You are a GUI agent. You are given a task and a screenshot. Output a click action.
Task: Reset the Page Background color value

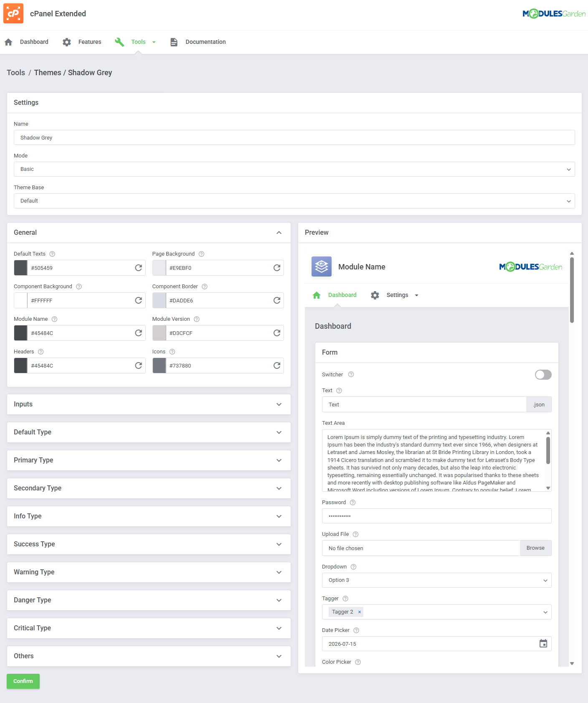276,268
